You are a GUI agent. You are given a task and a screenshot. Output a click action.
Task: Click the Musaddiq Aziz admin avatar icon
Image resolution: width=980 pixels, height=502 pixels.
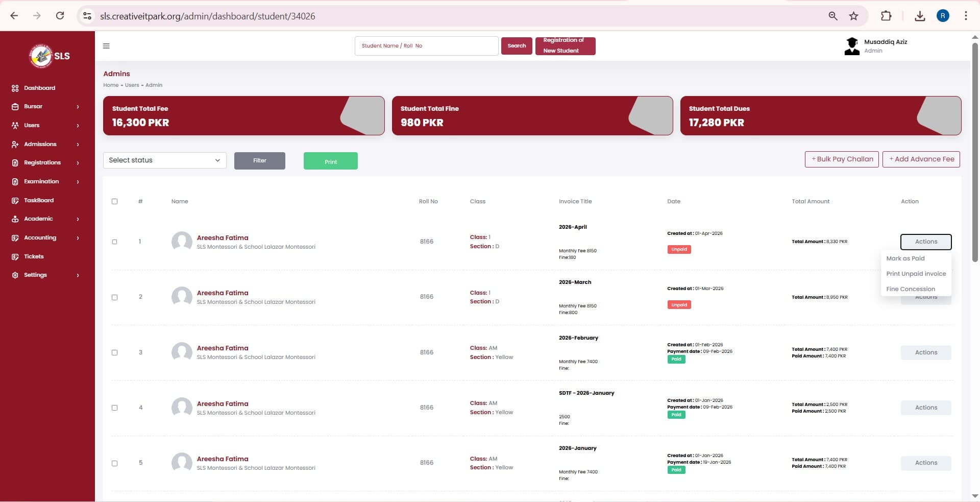tap(852, 46)
